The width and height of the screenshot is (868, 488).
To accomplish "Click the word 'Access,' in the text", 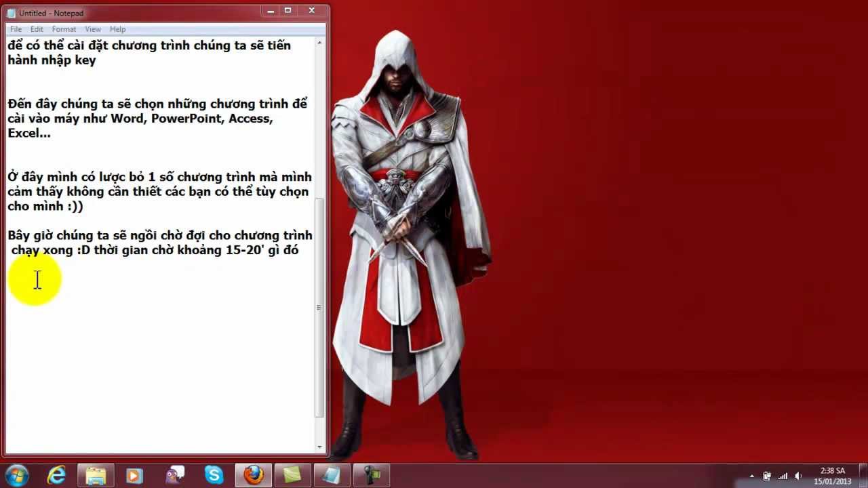I will pyautogui.click(x=250, y=119).
